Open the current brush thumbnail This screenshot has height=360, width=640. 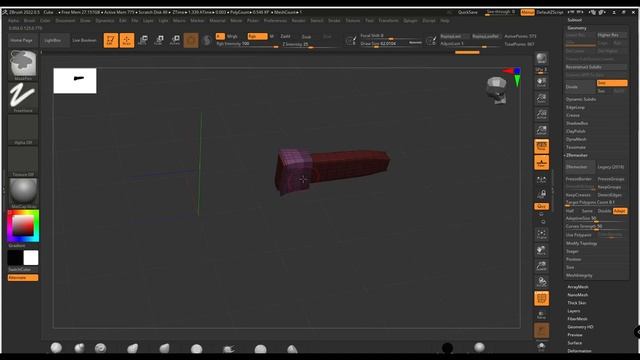pos(23,63)
